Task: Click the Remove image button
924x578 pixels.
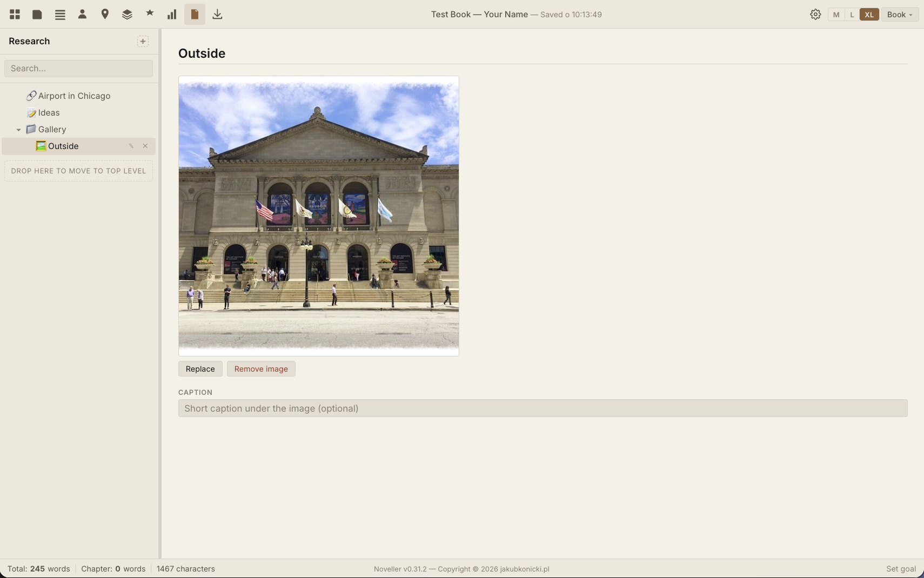Action: point(261,369)
